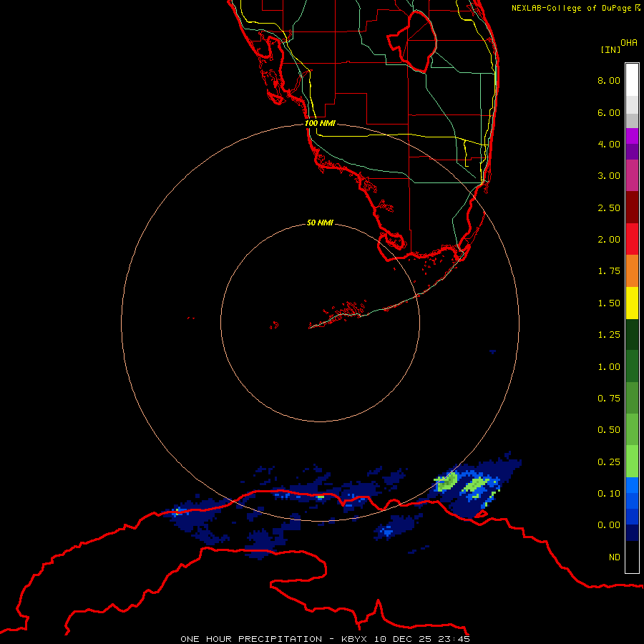Viewport: 644px width, 644px height.
Task: Pick the bright magenta legend swatch
Action: pyautogui.click(x=632, y=136)
